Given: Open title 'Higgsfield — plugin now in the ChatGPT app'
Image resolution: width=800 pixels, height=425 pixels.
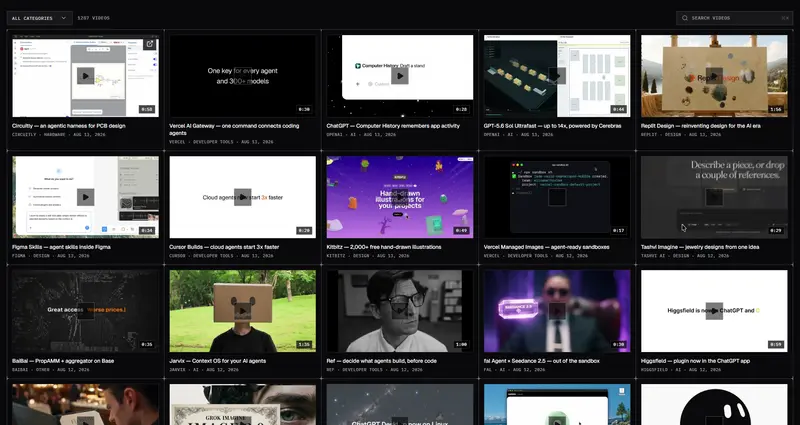Looking at the screenshot, I should (695, 361).
